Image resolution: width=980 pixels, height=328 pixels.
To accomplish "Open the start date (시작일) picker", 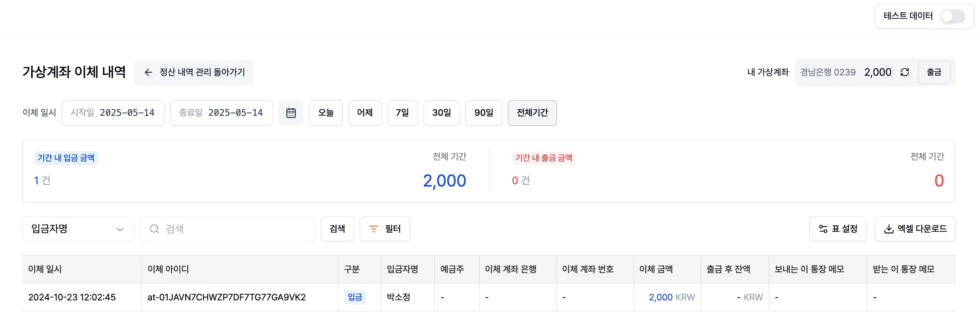I will click(113, 113).
